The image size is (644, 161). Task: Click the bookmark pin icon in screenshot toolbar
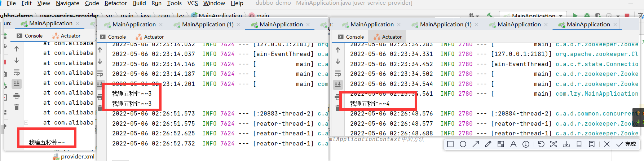click(592, 144)
